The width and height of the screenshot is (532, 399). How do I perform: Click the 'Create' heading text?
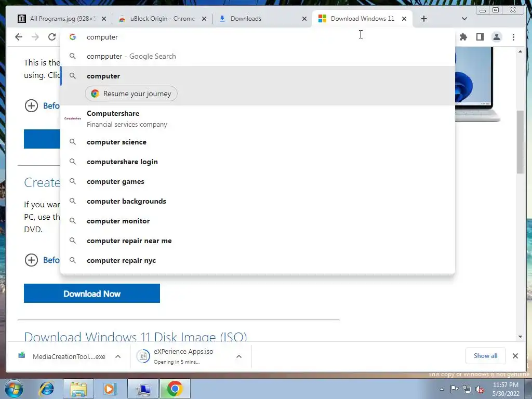point(43,182)
